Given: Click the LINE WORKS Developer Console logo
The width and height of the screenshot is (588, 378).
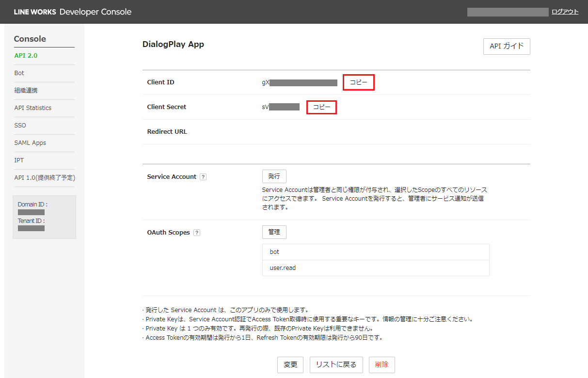Looking at the screenshot, I should pos(73,12).
